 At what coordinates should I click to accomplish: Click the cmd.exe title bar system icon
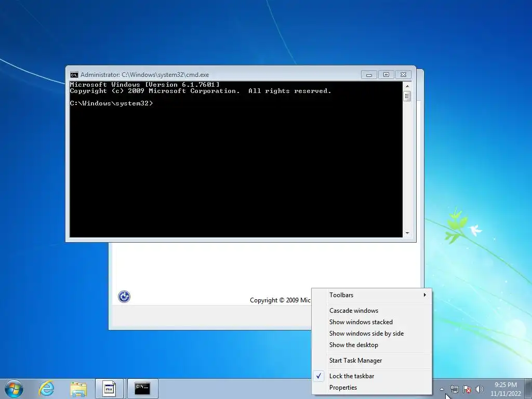[74, 75]
